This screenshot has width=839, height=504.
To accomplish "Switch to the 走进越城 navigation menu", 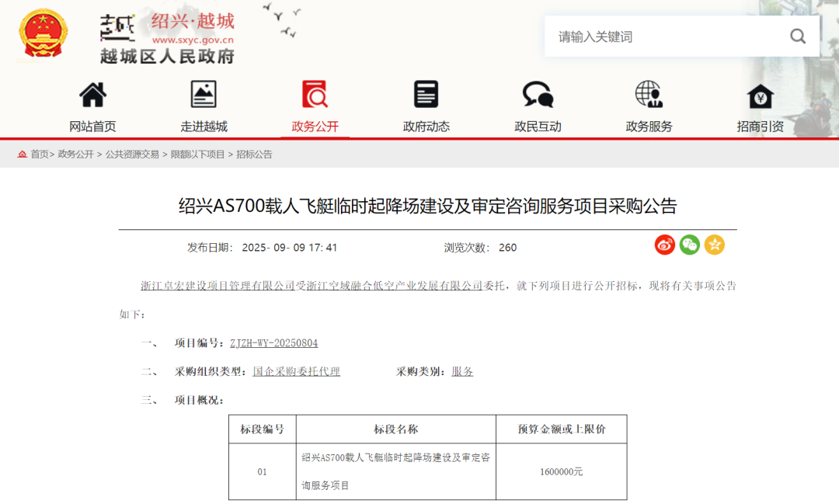I will (203, 126).
